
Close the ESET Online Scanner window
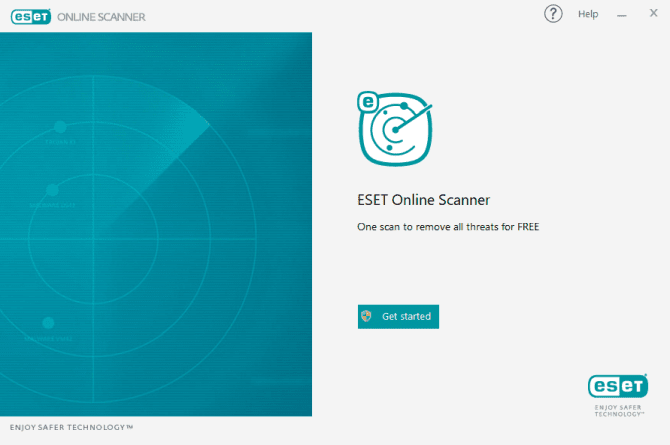click(652, 14)
